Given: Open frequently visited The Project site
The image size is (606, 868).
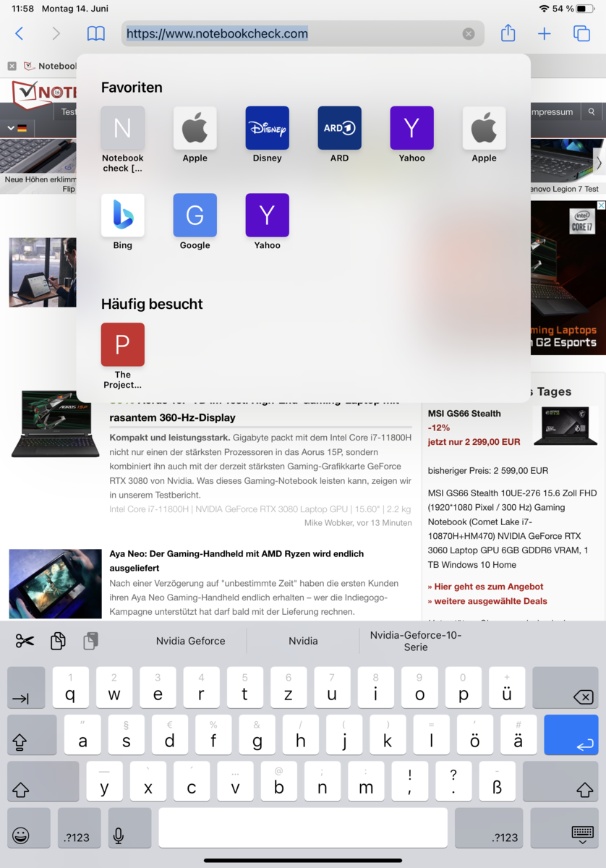Looking at the screenshot, I should [x=123, y=357].
